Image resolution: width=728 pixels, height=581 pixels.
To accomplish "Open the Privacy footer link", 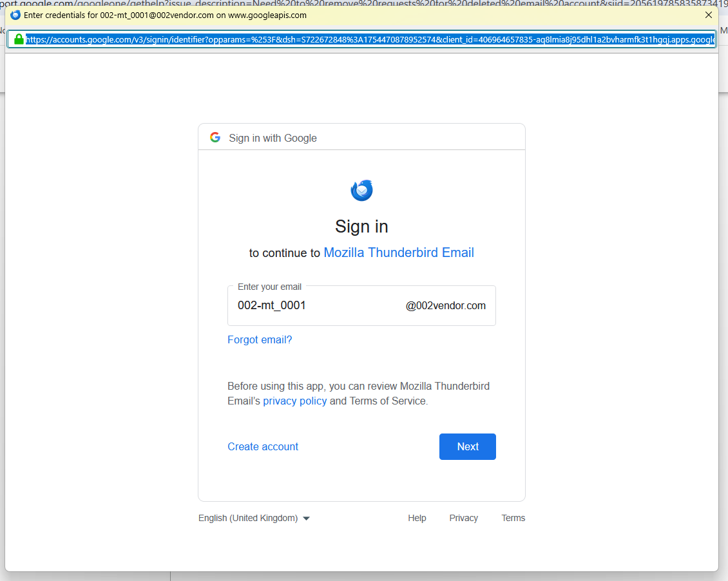I will point(463,518).
